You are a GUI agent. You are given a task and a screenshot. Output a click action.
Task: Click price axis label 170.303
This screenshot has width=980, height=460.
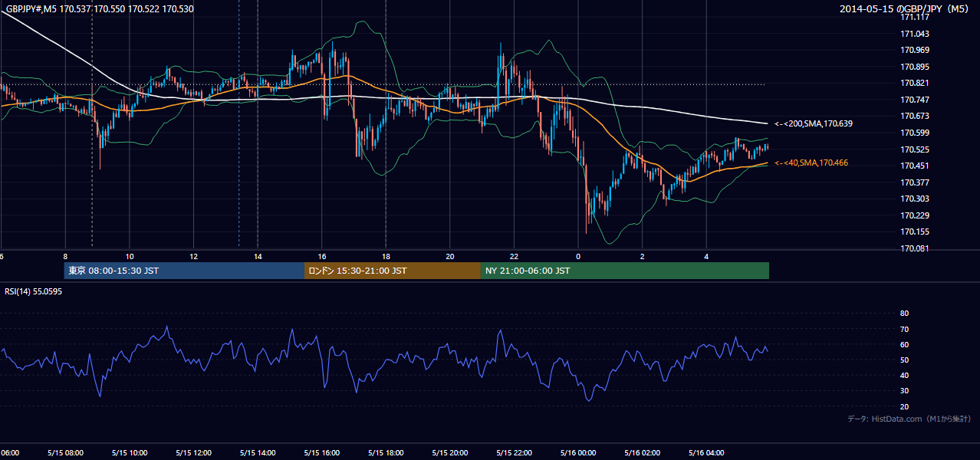(x=915, y=199)
